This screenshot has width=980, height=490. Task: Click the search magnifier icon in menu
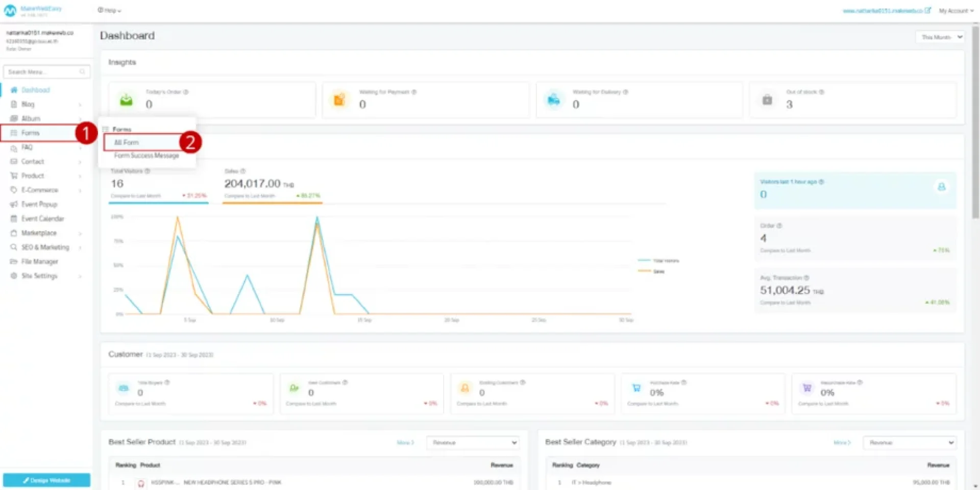click(x=82, y=72)
